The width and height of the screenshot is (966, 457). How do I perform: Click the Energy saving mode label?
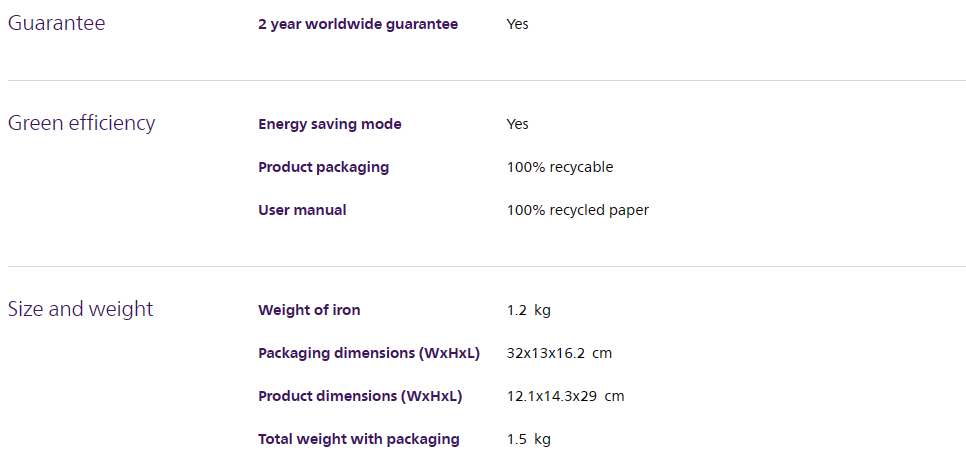point(330,124)
